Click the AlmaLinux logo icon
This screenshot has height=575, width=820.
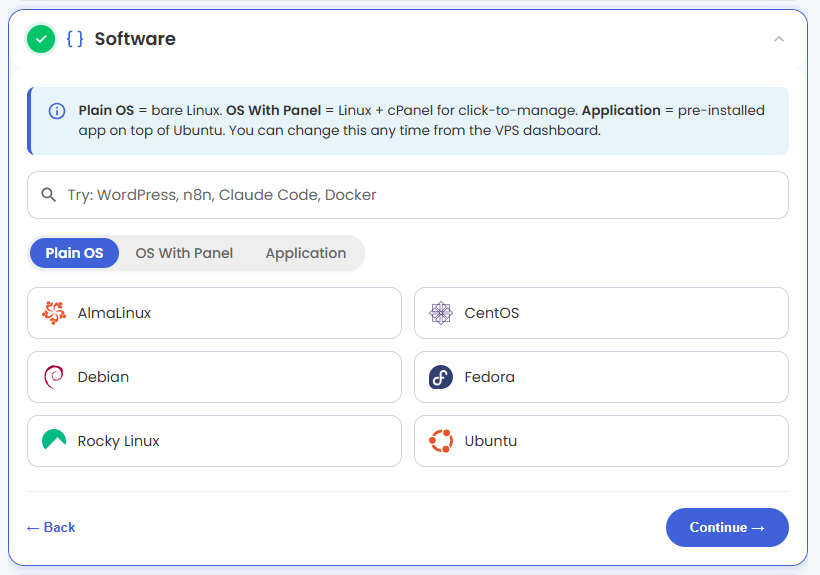(54, 313)
